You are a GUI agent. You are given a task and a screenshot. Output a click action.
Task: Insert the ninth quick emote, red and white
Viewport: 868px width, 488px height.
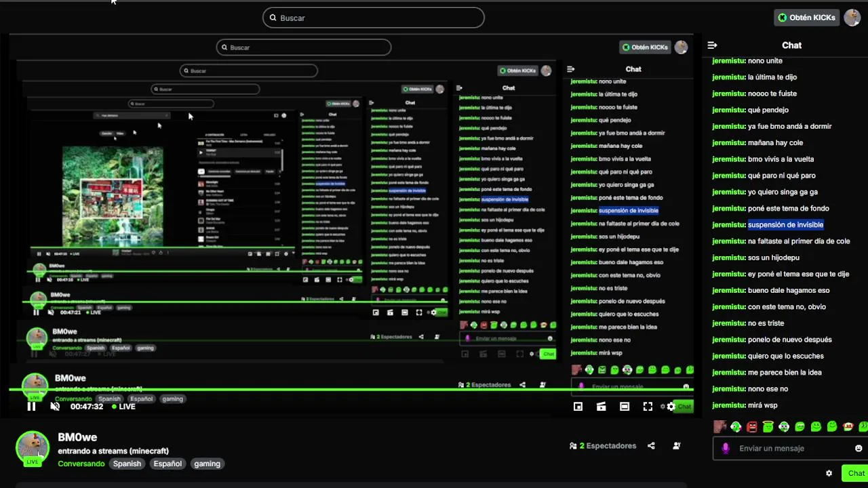[848, 427]
